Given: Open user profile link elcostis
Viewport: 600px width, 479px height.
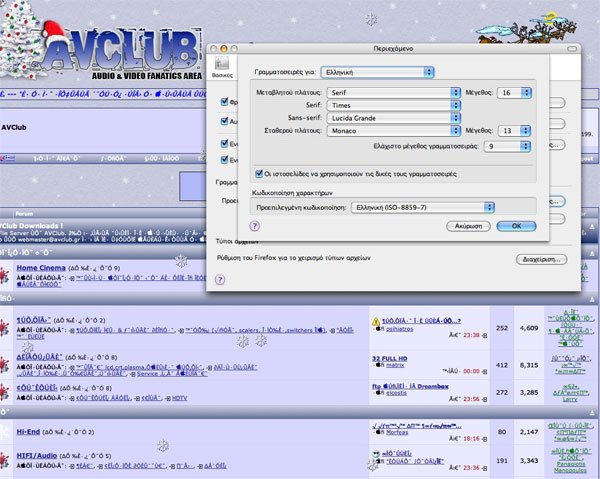Looking at the screenshot, I should 396,393.
